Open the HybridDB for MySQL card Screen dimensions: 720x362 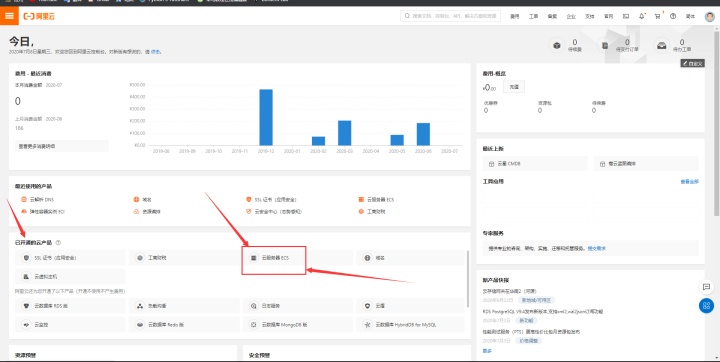[411, 324]
